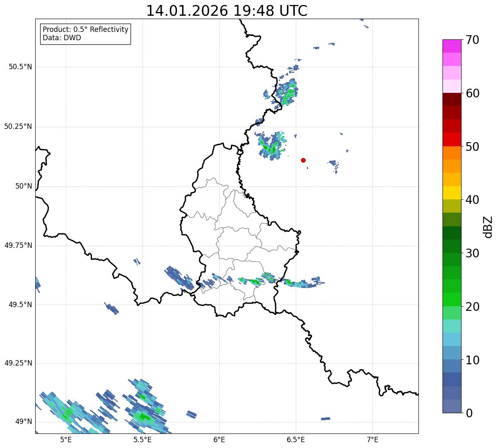Pick the olive segment below 40 dBZ
The height and width of the screenshot is (448, 498).
tap(452, 206)
